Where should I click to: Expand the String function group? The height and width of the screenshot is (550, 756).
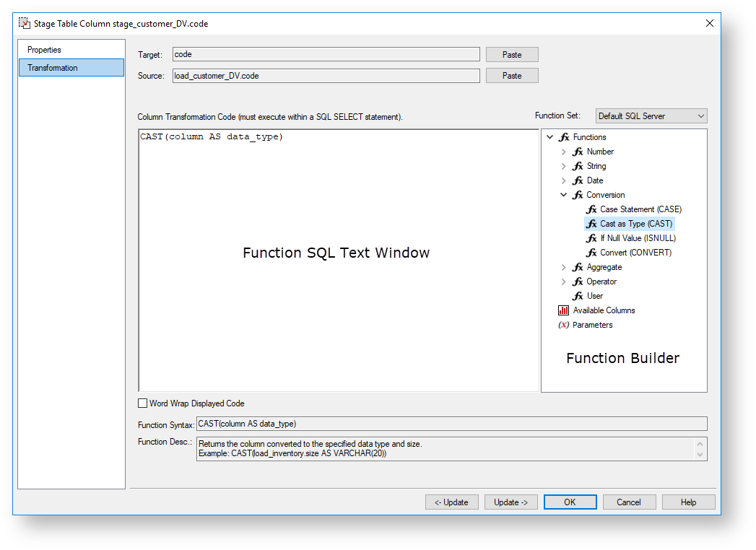pos(564,166)
